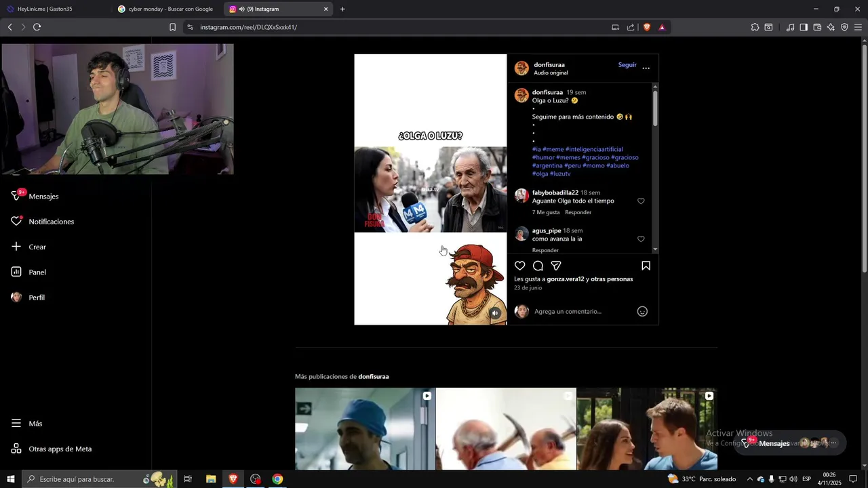This screenshot has width=868, height=488.
Task: Open the donfisuraa username in the post header
Action: click(549, 65)
